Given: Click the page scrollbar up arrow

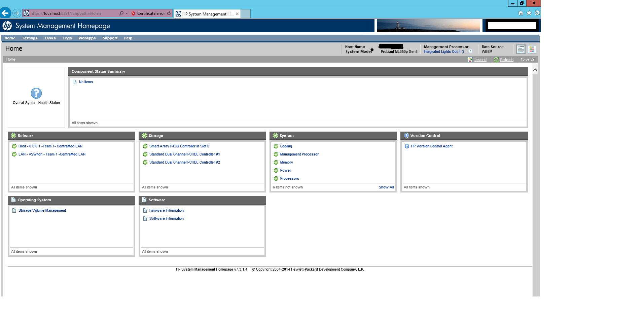Looking at the screenshot, I should coord(535,70).
